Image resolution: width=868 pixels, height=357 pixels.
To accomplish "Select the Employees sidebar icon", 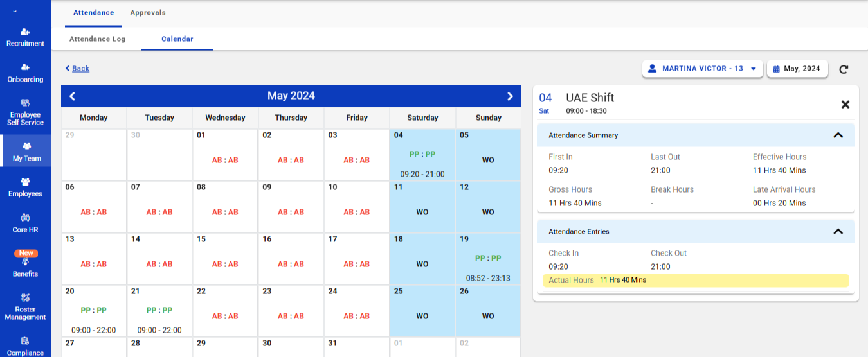I will 25,187.
